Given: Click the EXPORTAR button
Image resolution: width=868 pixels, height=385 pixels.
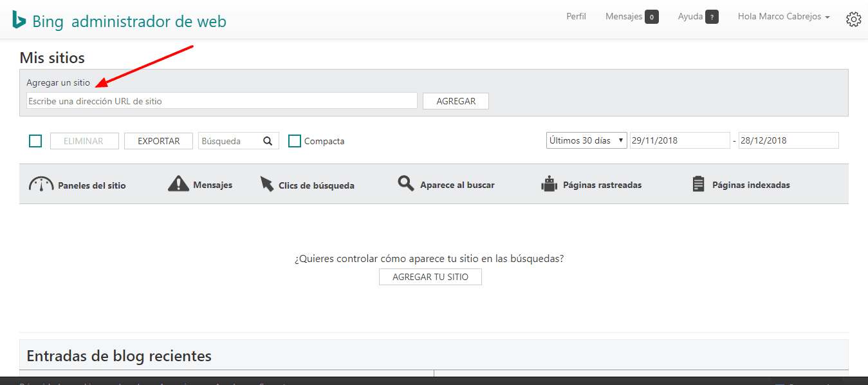Looking at the screenshot, I should click(158, 141).
